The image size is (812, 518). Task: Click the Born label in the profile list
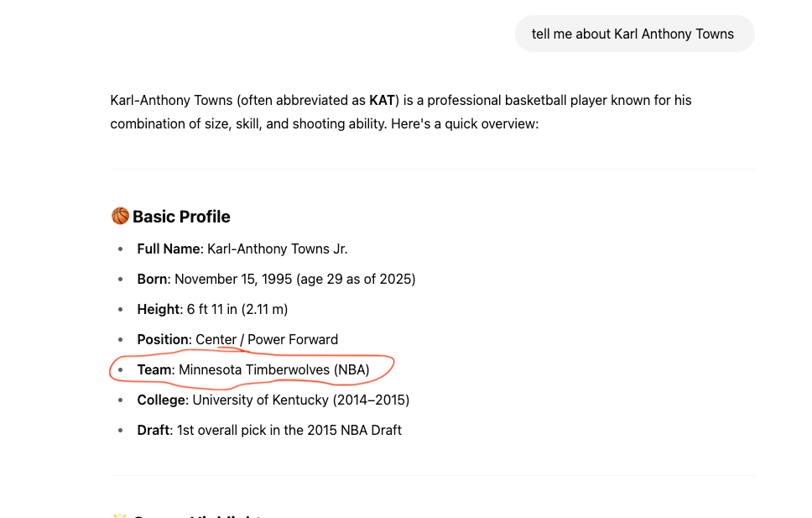pyautogui.click(x=153, y=279)
